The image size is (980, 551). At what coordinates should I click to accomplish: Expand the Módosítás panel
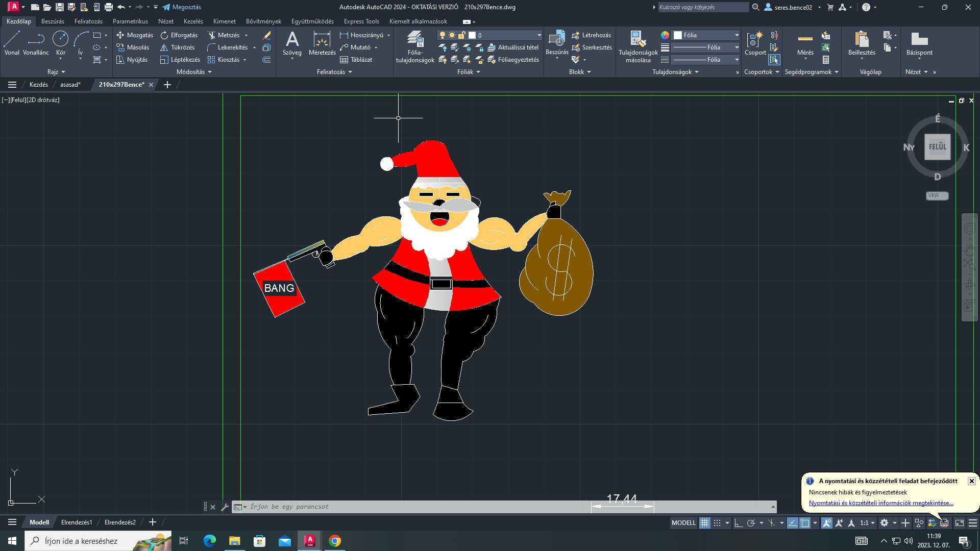(x=194, y=72)
